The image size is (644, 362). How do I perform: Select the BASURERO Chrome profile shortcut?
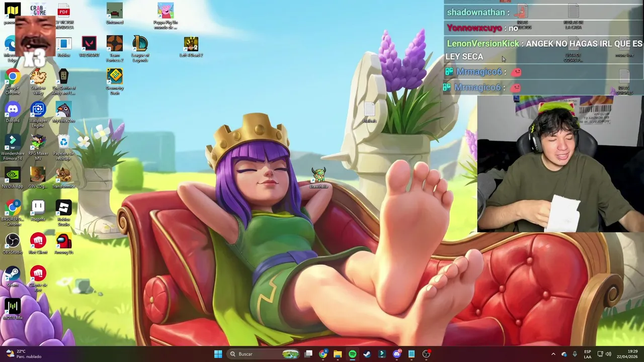13,214
